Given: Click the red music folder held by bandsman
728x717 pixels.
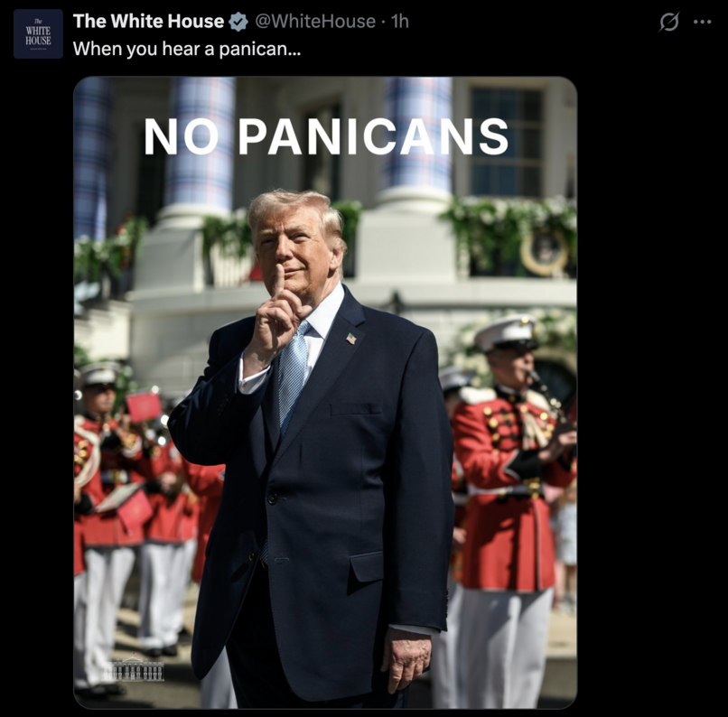Looking at the screenshot, I should pos(145,406).
